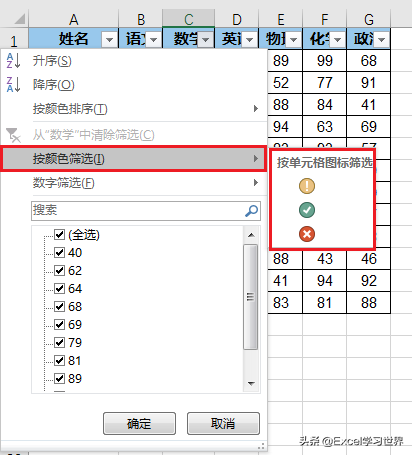The width and height of the screenshot is (412, 455).
Task: Select column B header
Action: (x=141, y=20)
